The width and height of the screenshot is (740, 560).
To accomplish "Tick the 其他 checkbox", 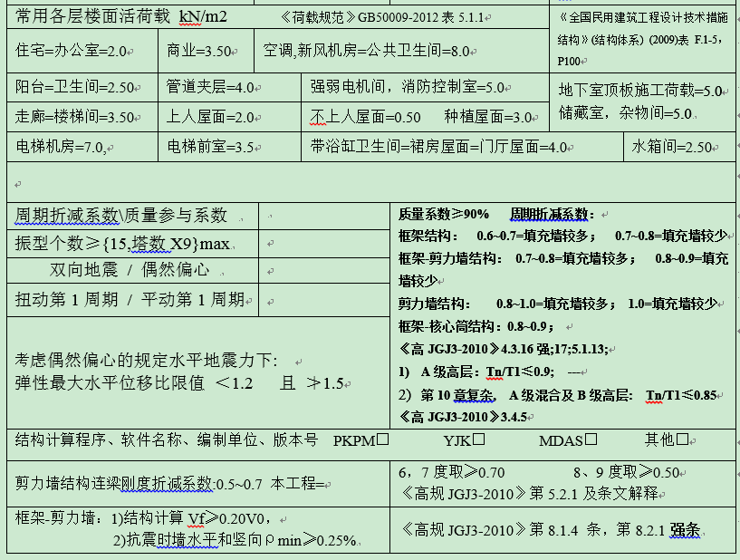I will 682,439.
